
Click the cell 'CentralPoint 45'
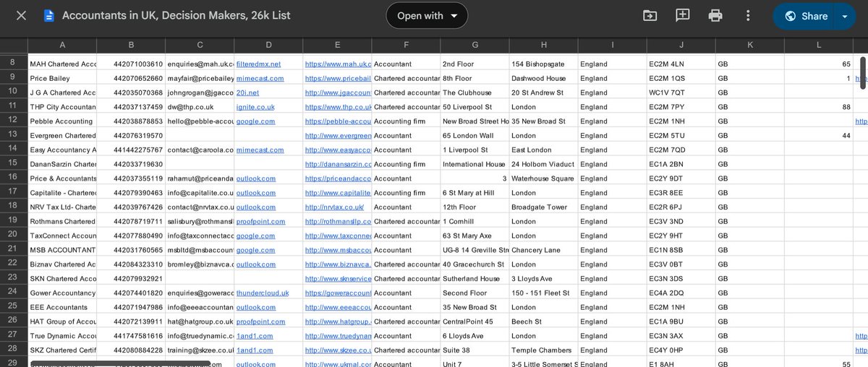475,321
